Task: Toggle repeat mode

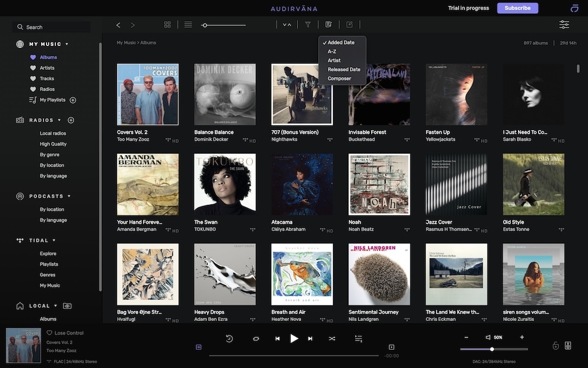Action: click(256, 339)
